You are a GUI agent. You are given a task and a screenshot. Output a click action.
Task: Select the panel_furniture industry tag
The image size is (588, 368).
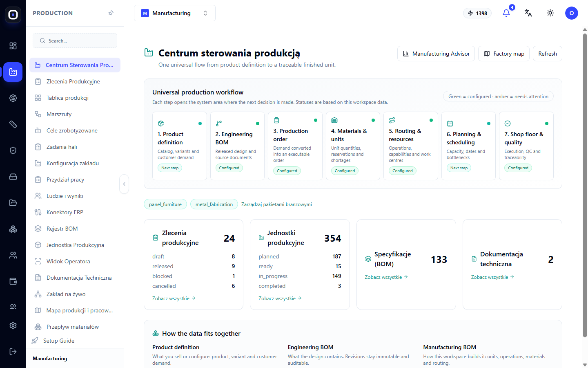tap(165, 204)
